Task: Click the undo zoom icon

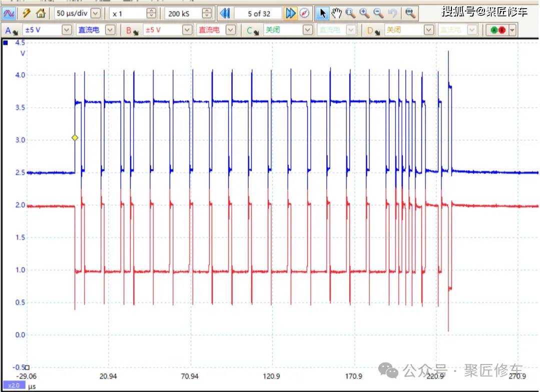Action: click(x=393, y=13)
